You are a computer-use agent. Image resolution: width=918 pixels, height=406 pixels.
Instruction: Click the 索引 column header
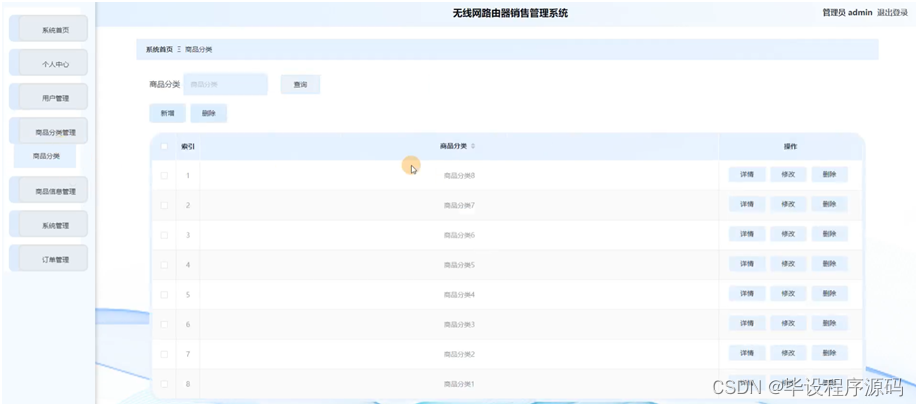[x=188, y=146]
